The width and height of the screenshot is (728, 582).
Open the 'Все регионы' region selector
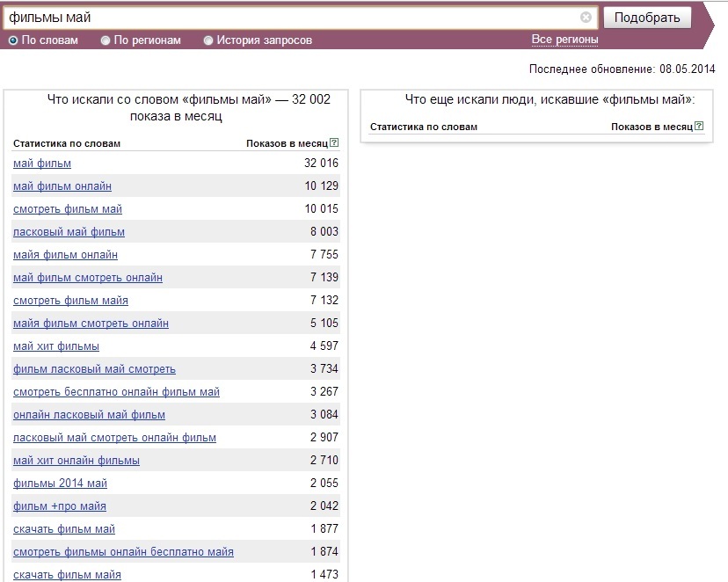(564, 40)
